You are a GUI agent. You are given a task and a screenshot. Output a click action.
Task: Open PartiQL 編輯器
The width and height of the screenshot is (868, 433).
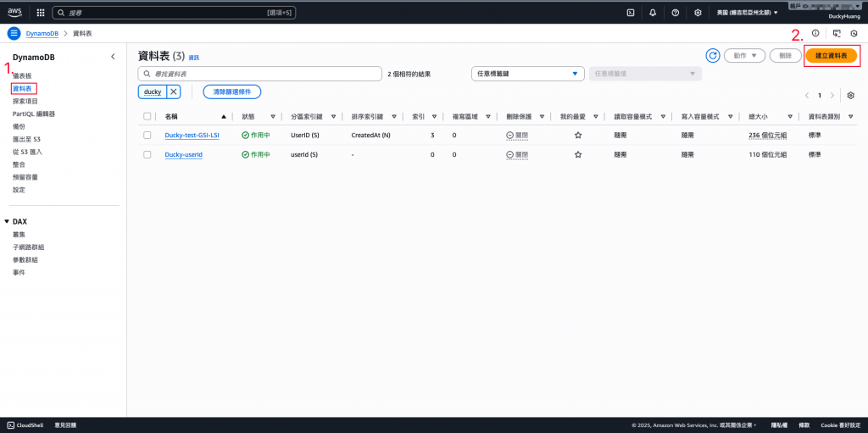click(x=34, y=114)
